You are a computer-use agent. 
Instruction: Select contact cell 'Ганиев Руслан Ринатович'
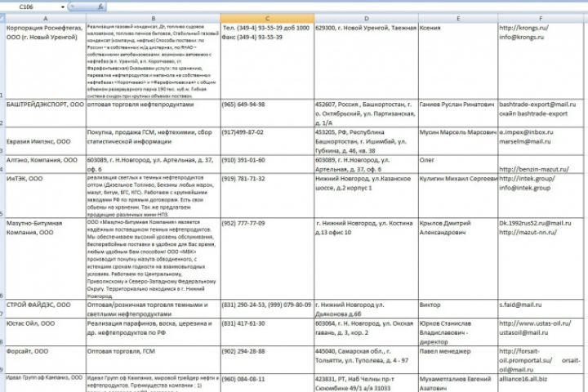pos(458,113)
